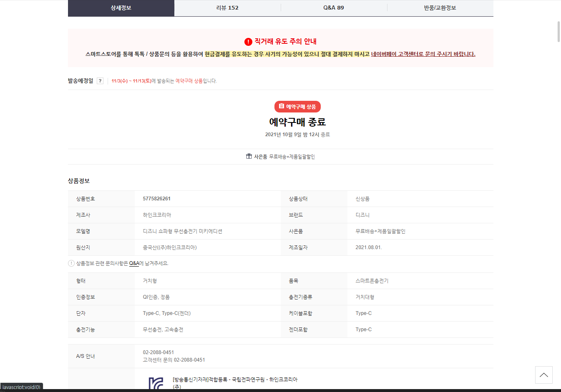This screenshot has width=561, height=392.
Task: Click the 신상품 product status value
Action: 362,199
